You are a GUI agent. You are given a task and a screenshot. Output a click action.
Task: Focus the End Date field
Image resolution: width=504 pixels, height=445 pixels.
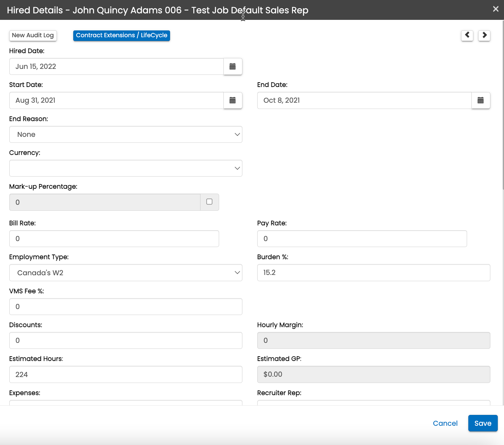click(x=364, y=100)
